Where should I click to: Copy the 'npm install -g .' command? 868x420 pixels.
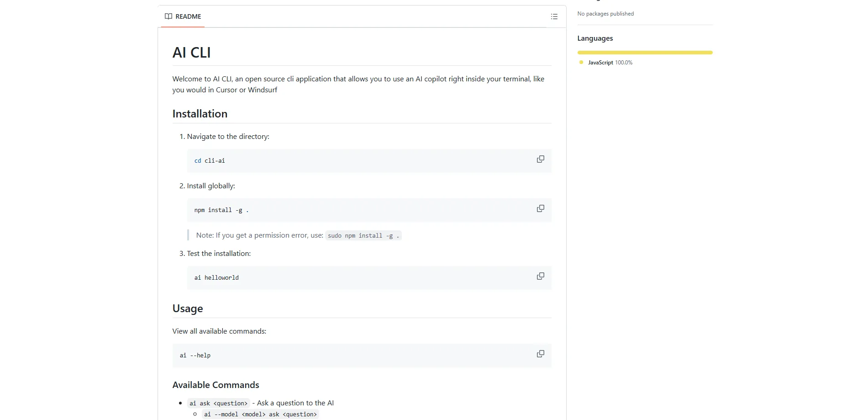coord(540,208)
